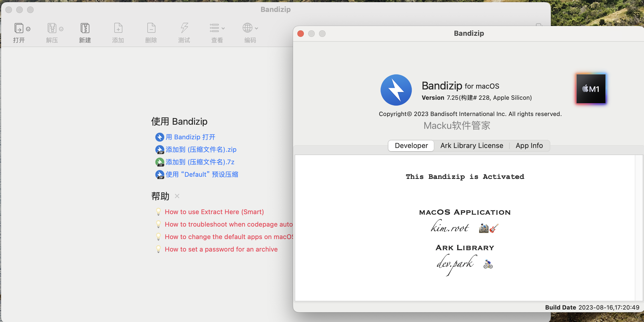Click the kim.root signature
The height and width of the screenshot is (322, 644).
pyautogui.click(x=450, y=227)
